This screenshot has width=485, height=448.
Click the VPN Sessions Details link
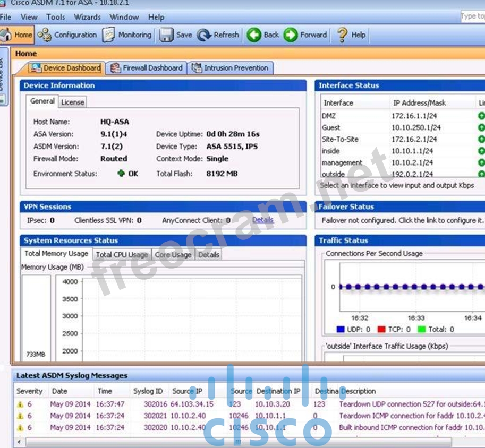pyautogui.click(x=262, y=220)
